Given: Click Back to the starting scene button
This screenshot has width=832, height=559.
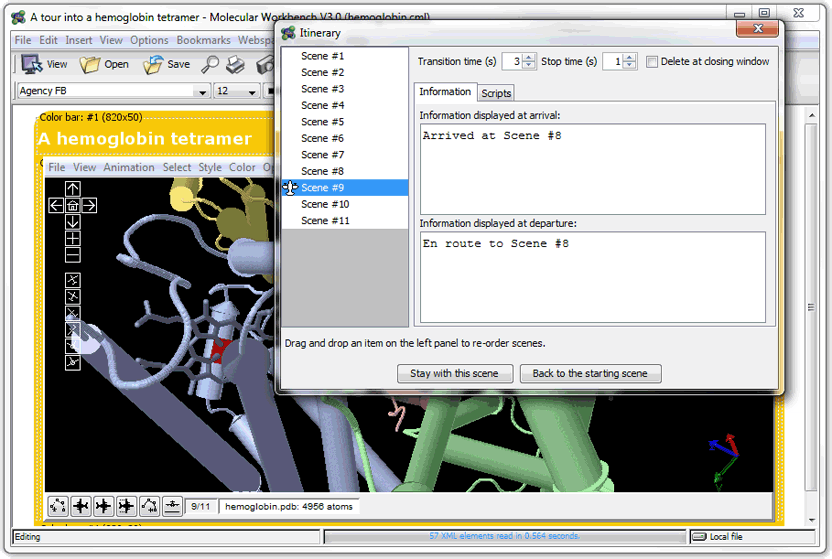Looking at the screenshot, I should 590,373.
